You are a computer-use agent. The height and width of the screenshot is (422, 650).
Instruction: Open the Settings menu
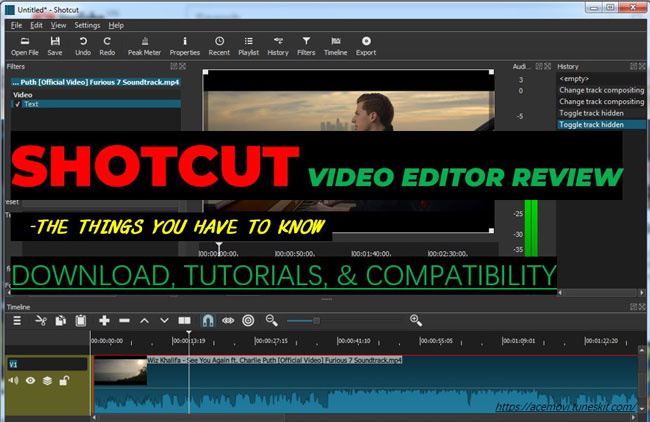87,25
